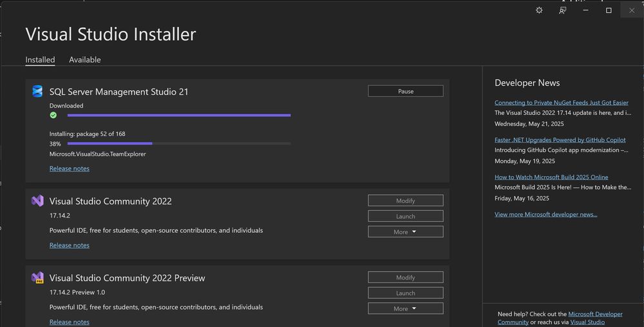Click the SQL Server Management Studio icon

click(37, 92)
